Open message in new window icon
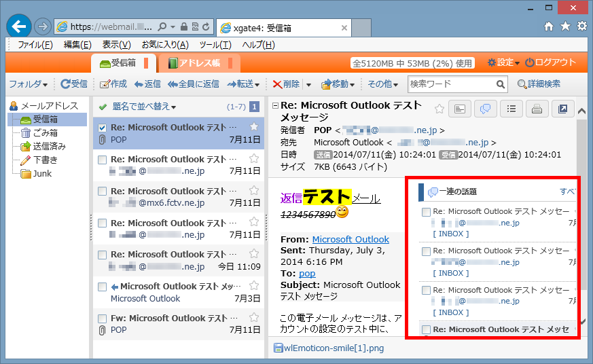This screenshot has height=364, width=593. click(562, 109)
